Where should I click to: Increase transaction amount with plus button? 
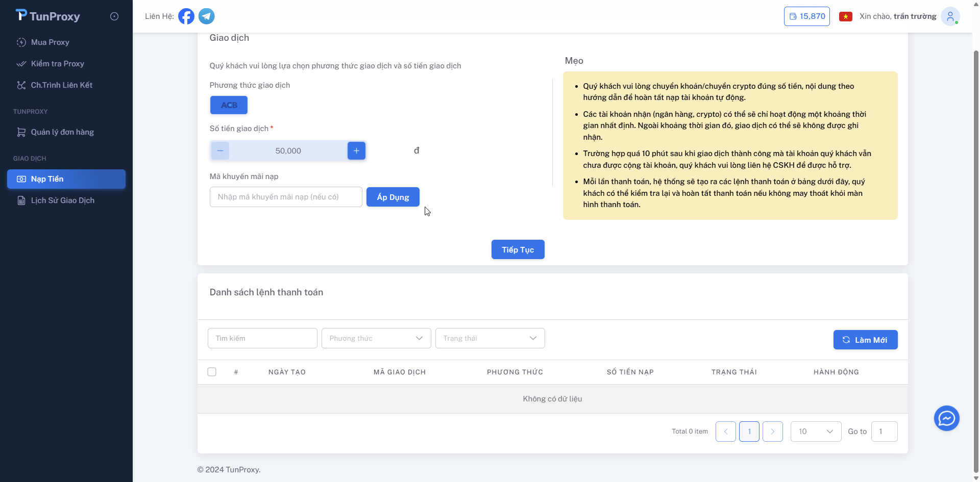tap(356, 151)
